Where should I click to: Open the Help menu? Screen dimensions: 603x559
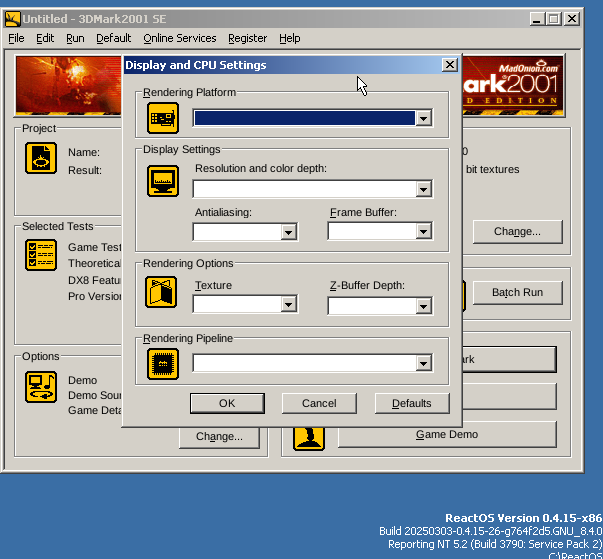tap(290, 38)
